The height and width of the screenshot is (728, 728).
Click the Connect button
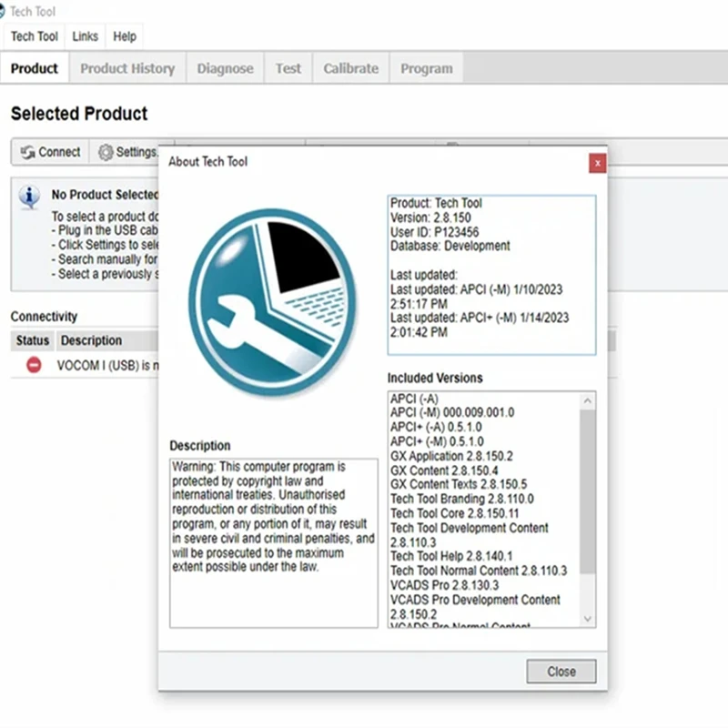(x=50, y=152)
